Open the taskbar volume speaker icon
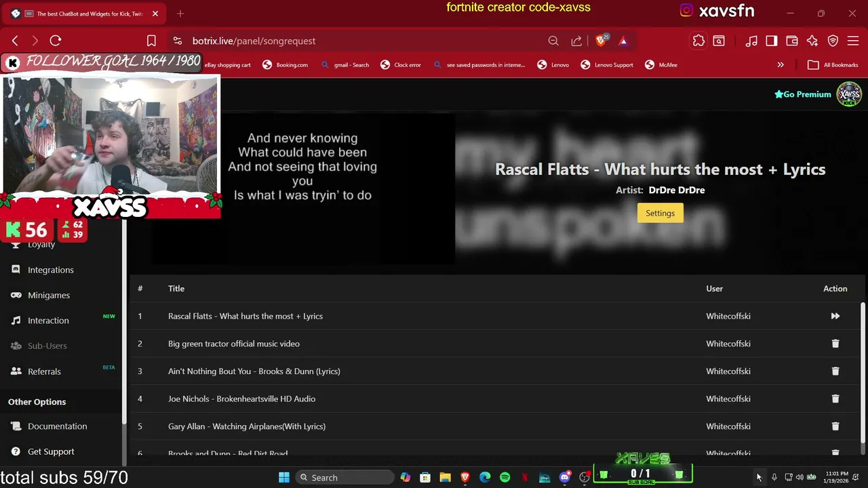Screen dimensions: 868x488 click(800, 477)
